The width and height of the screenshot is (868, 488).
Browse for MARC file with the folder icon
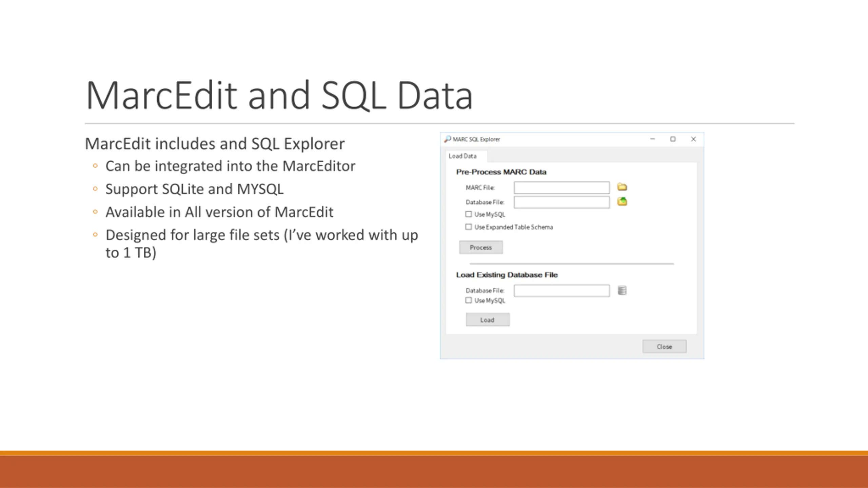(622, 187)
